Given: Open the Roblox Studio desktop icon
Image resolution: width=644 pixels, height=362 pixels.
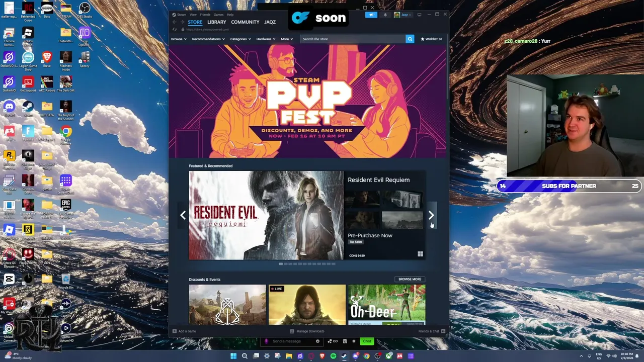Looking at the screenshot, I should coord(28,37).
